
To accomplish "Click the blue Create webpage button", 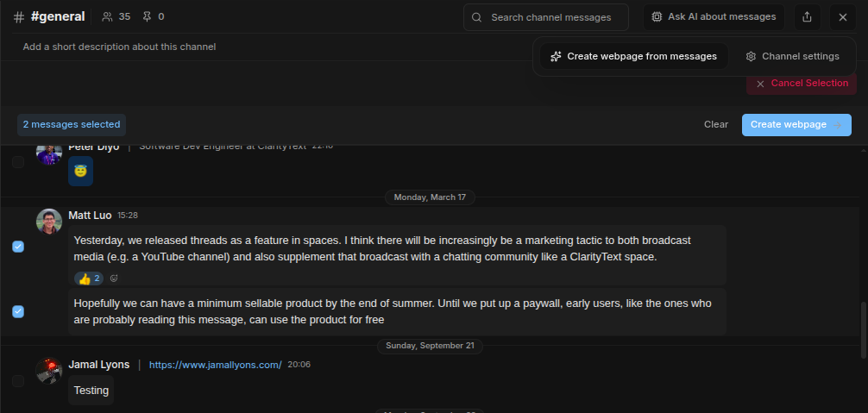I will (x=796, y=125).
